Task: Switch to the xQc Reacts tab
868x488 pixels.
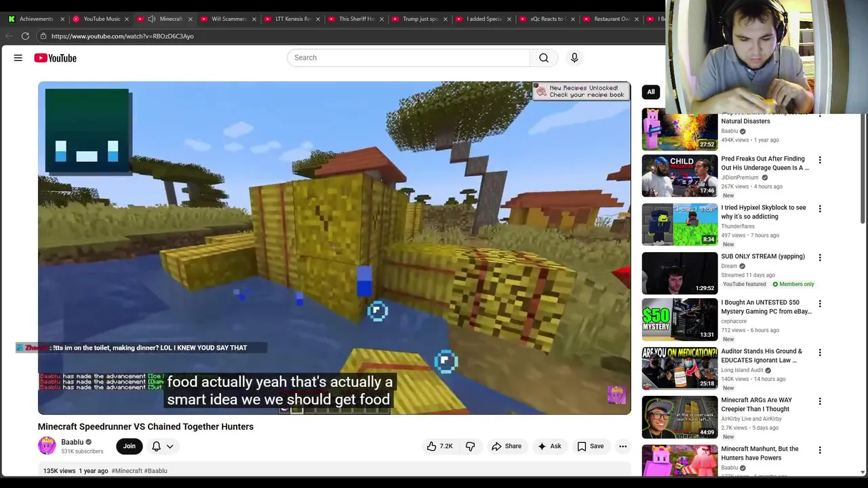Action: [547, 19]
